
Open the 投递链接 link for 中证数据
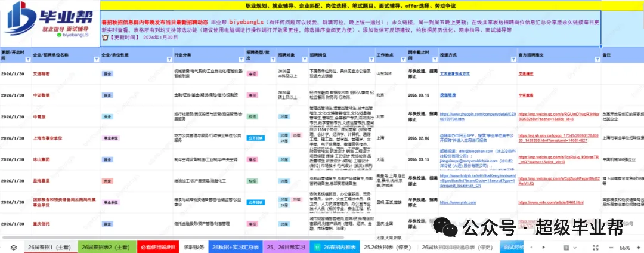point(447,95)
